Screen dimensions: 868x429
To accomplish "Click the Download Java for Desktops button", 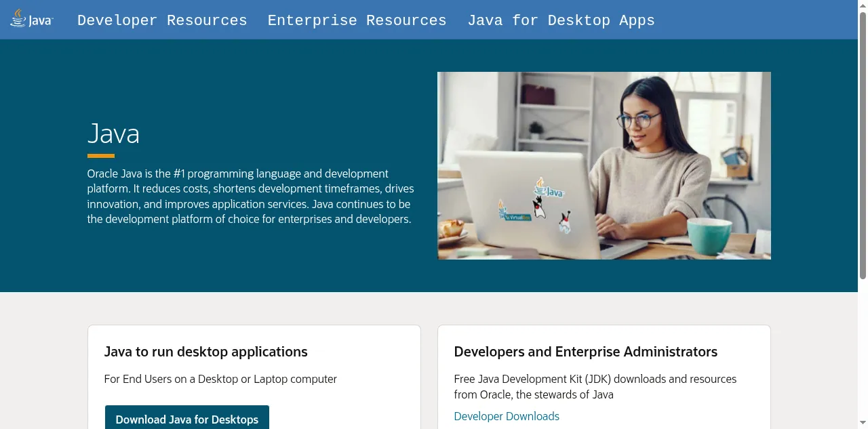I will point(187,418).
